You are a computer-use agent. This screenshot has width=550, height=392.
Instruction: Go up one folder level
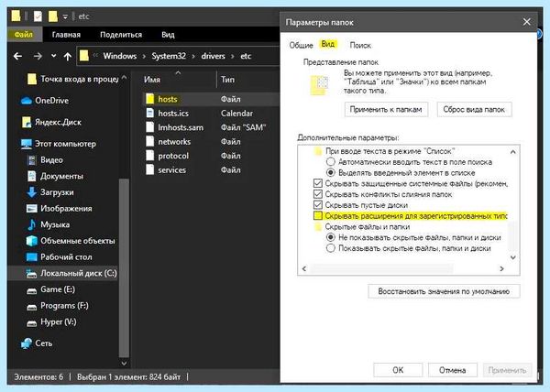point(68,56)
